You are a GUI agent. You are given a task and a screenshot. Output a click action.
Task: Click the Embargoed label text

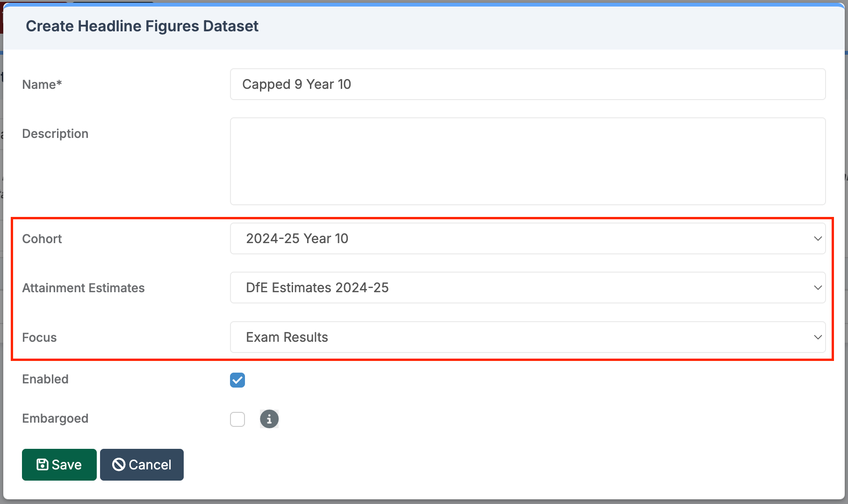pos(55,418)
